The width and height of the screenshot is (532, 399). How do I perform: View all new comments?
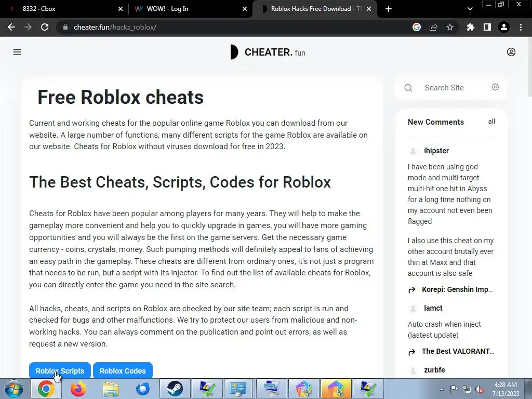(491, 122)
